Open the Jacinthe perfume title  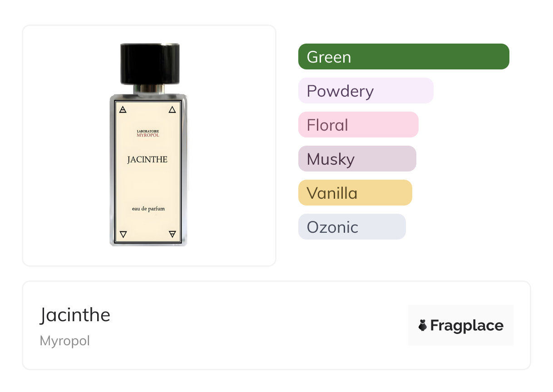click(75, 314)
